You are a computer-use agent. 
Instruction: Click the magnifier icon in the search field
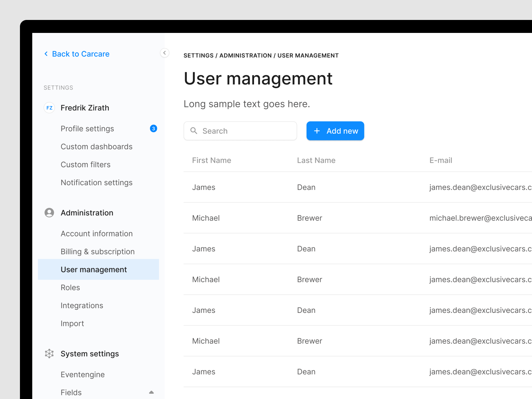pos(194,131)
